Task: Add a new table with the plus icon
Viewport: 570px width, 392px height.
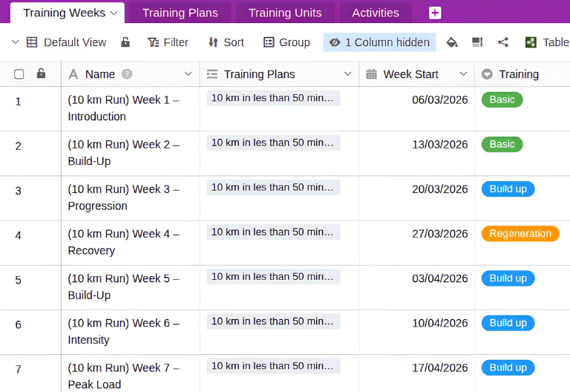Action: (435, 13)
